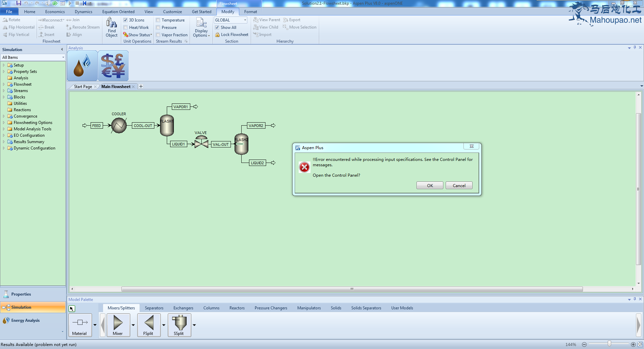The width and height of the screenshot is (644, 349).
Task: Switch to Pressure Changers palette tab
Action: point(271,308)
